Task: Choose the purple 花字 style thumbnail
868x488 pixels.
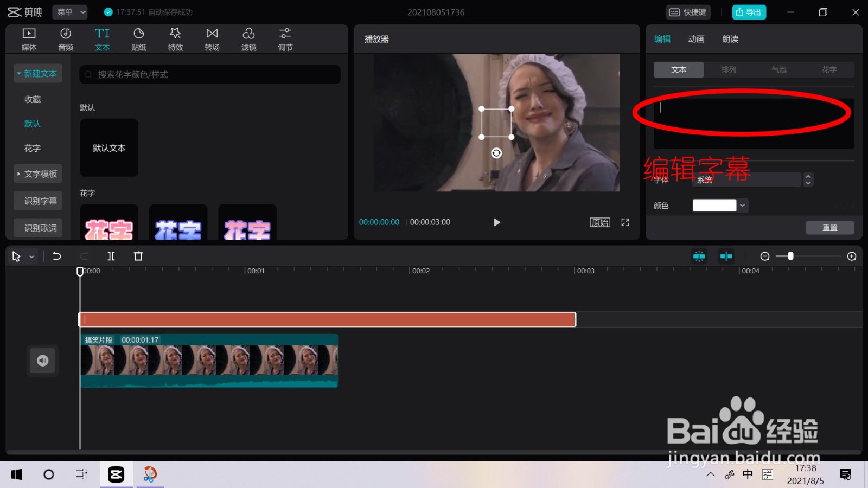Action: tap(247, 222)
